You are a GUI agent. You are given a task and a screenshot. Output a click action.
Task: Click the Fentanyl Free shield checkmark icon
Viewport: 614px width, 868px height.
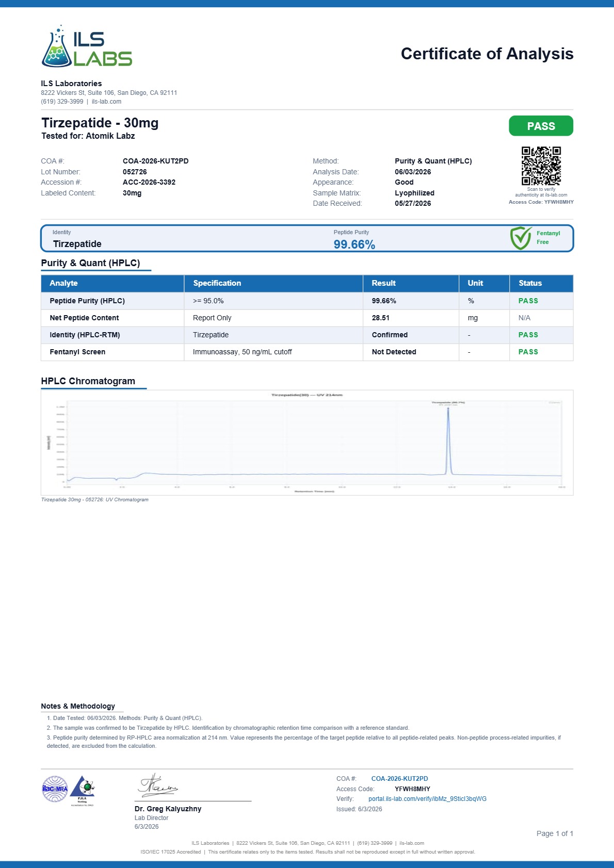click(x=521, y=238)
